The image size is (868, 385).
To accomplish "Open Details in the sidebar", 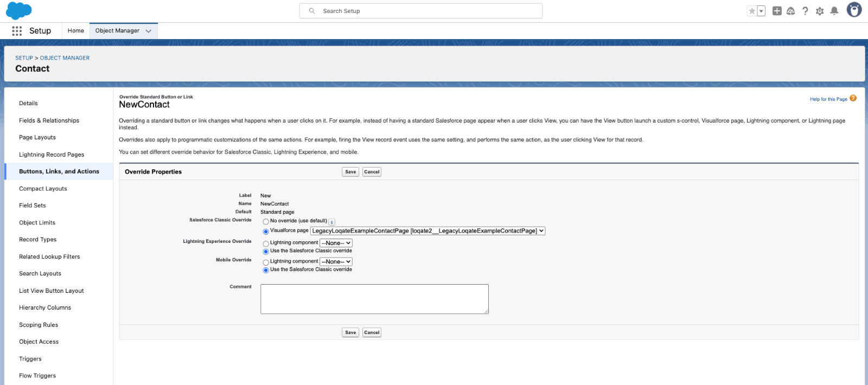I will (x=28, y=103).
